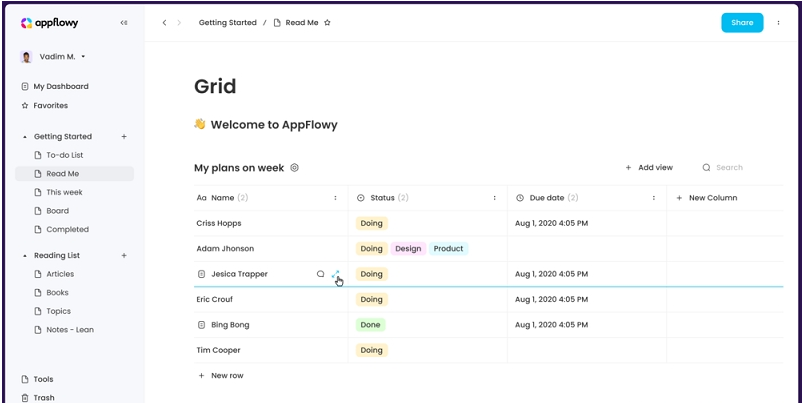Open Favorites in the sidebar

(x=45, y=105)
